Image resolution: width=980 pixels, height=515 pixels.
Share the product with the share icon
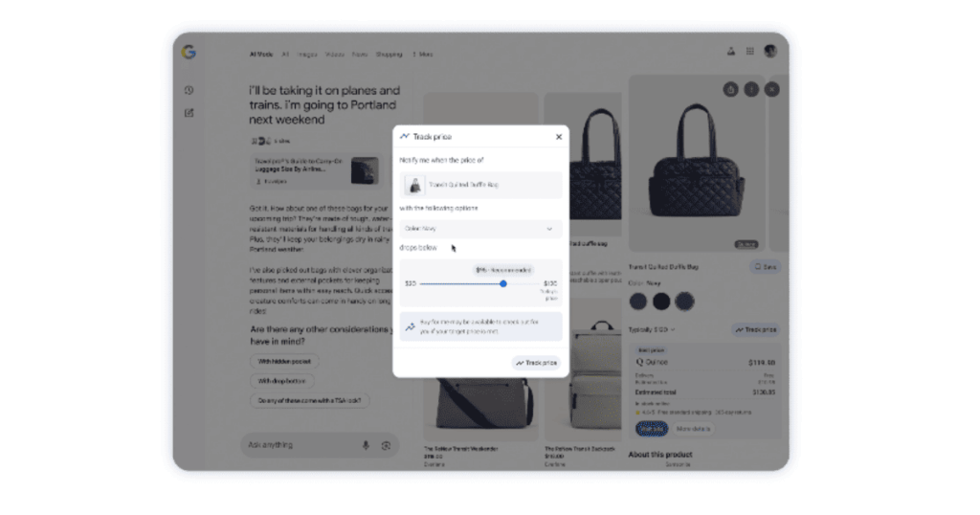click(730, 89)
